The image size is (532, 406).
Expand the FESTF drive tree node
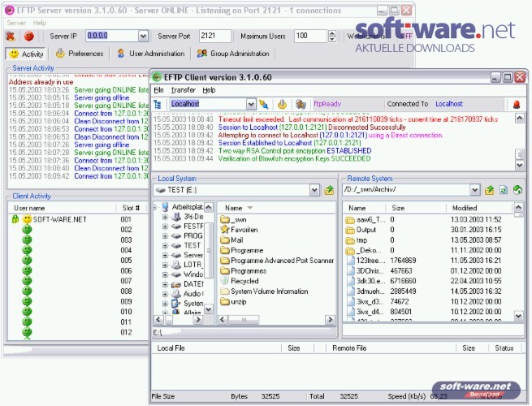(165, 227)
